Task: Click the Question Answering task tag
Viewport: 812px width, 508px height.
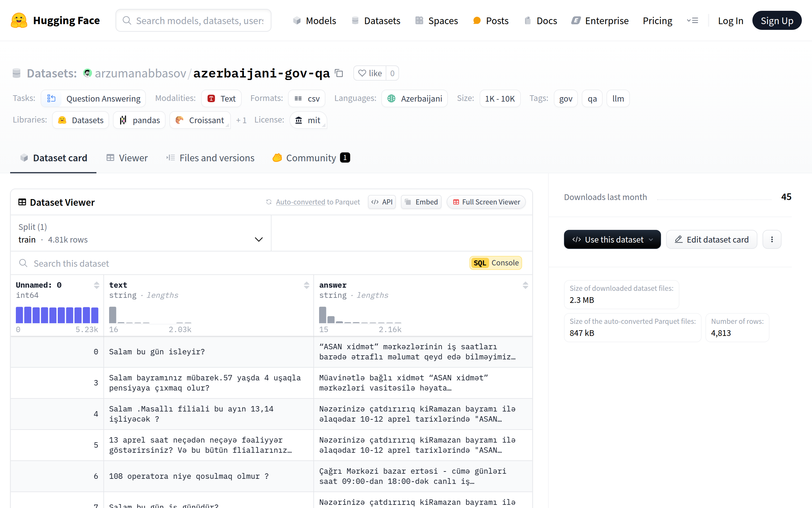Action: click(93, 98)
